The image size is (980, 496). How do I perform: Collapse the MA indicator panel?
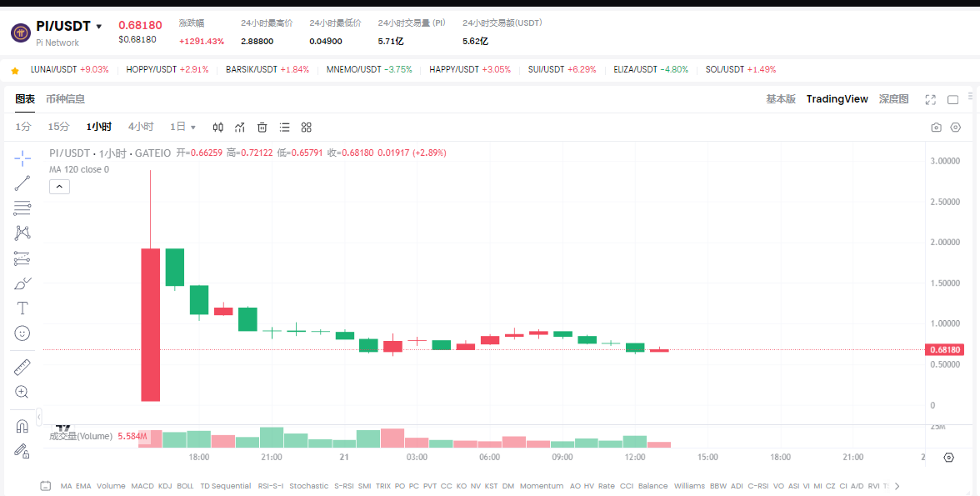tap(59, 186)
